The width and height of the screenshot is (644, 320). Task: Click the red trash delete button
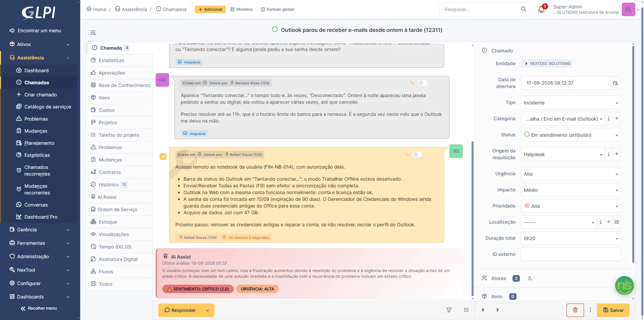(575, 310)
